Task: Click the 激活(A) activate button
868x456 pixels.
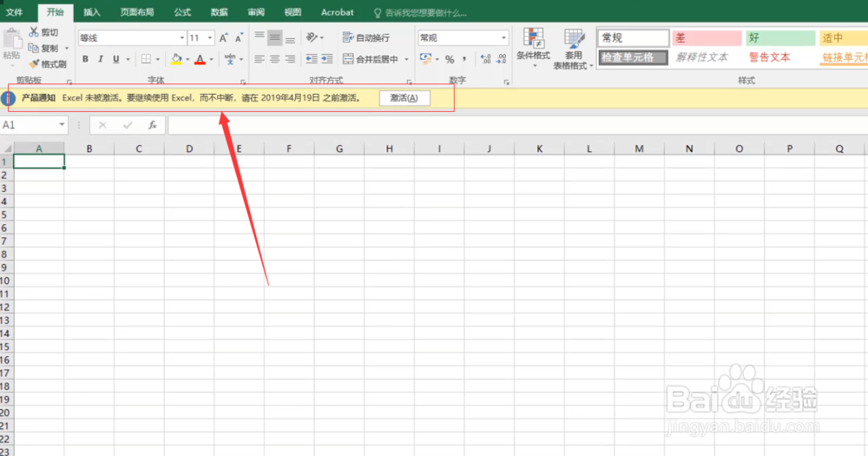Action: tap(404, 98)
